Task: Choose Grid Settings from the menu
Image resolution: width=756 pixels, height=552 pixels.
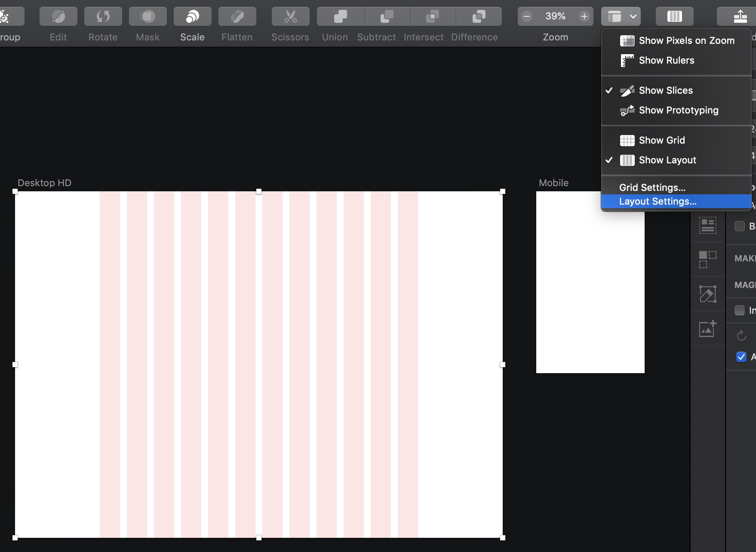Action: (x=652, y=187)
